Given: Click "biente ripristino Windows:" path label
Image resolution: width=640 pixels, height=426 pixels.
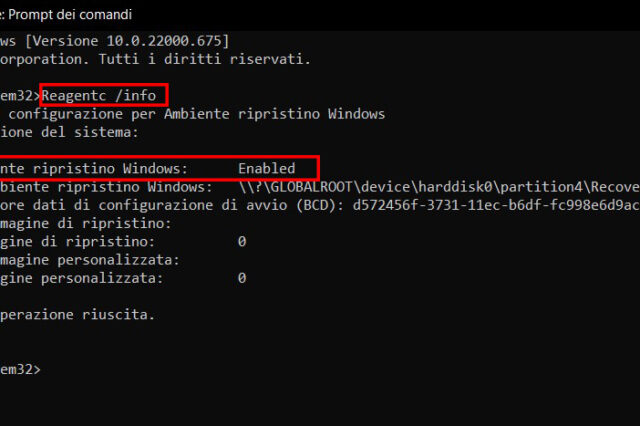Looking at the screenshot, I should [105, 187].
